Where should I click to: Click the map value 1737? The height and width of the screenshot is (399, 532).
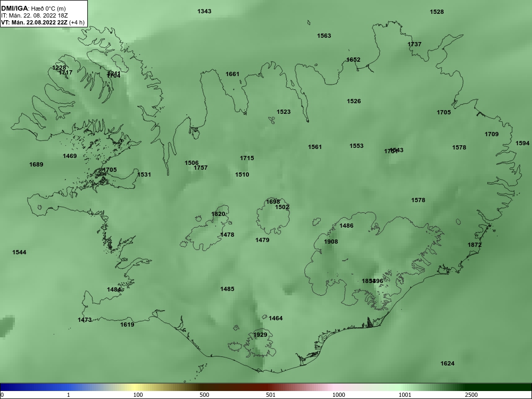pos(414,44)
